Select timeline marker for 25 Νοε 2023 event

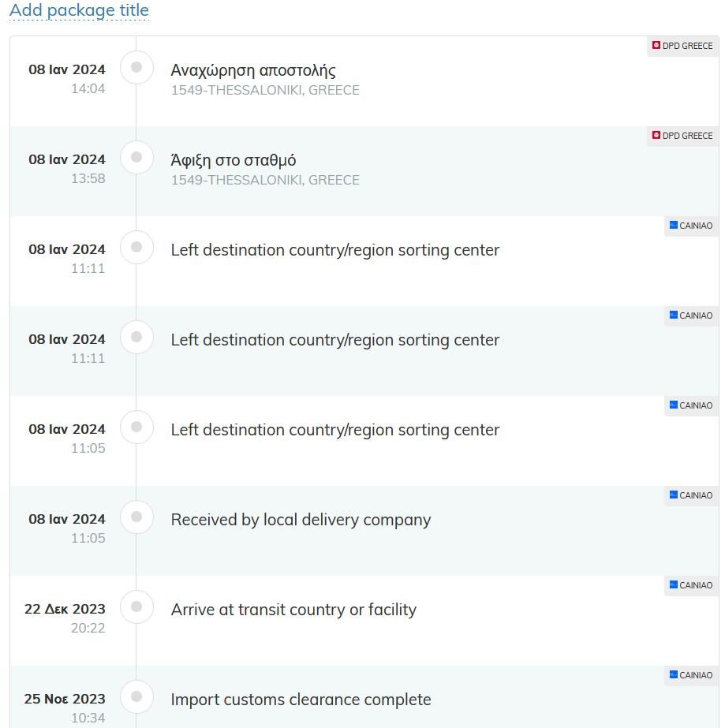pyautogui.click(x=136, y=696)
